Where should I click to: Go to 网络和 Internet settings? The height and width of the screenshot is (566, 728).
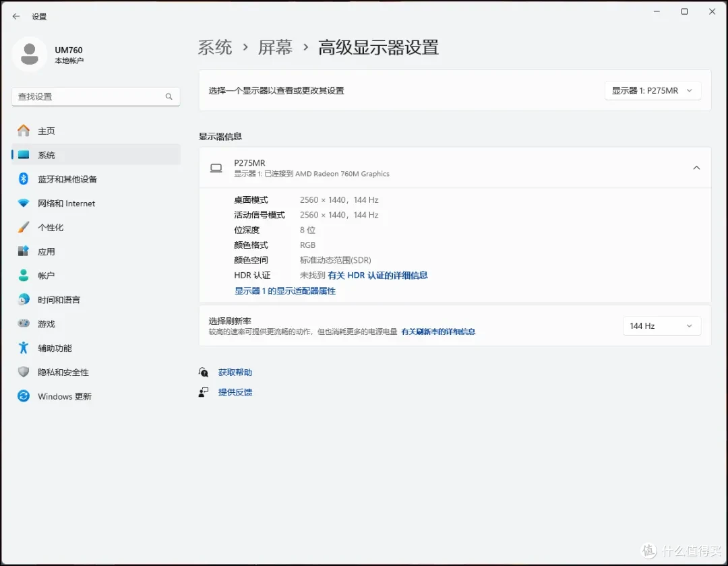pos(96,203)
